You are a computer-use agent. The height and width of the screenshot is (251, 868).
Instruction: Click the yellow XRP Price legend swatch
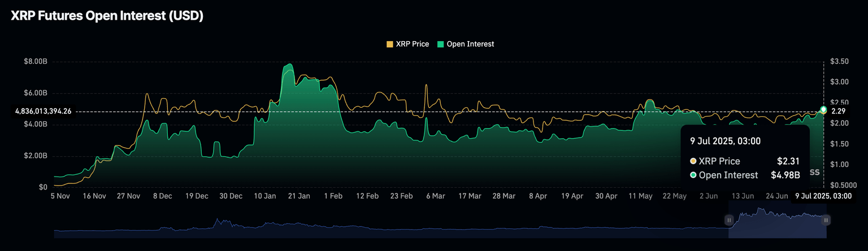click(389, 44)
